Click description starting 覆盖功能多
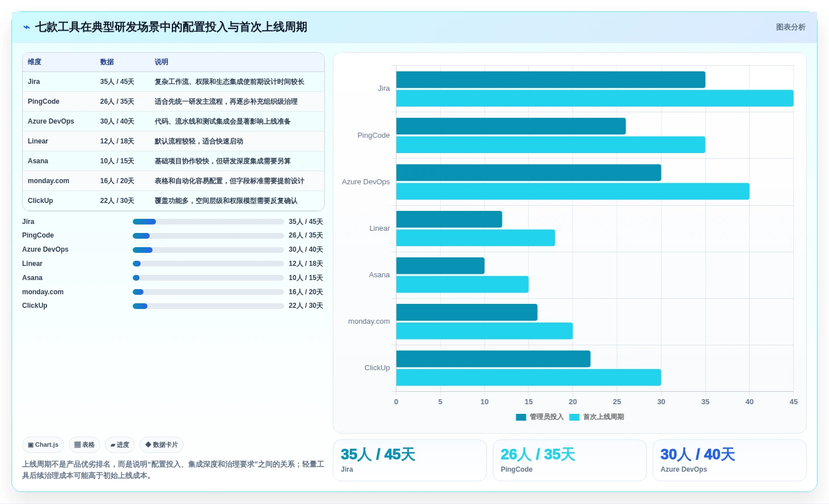Image resolution: width=829 pixels, height=504 pixels. [x=226, y=201]
